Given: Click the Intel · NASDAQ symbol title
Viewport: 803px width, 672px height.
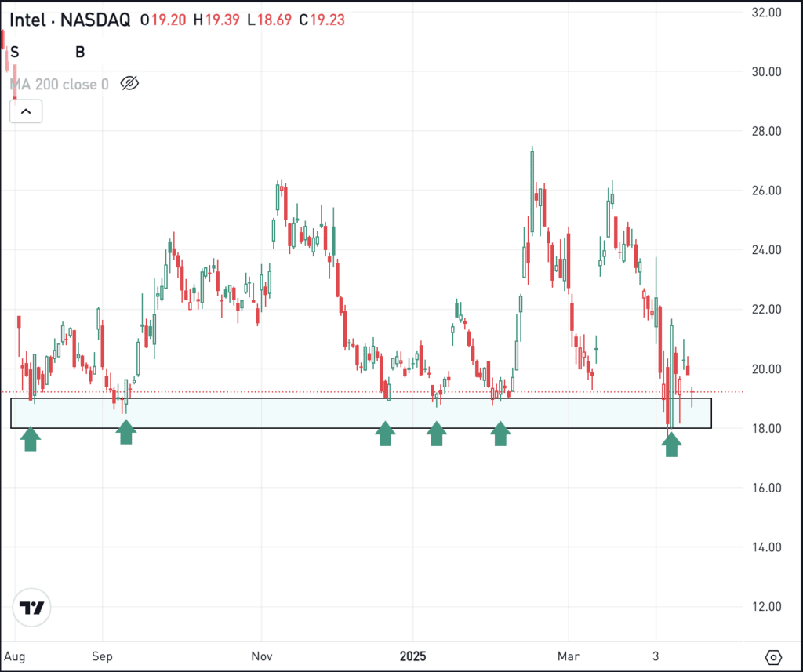Looking at the screenshot, I should click(70, 20).
